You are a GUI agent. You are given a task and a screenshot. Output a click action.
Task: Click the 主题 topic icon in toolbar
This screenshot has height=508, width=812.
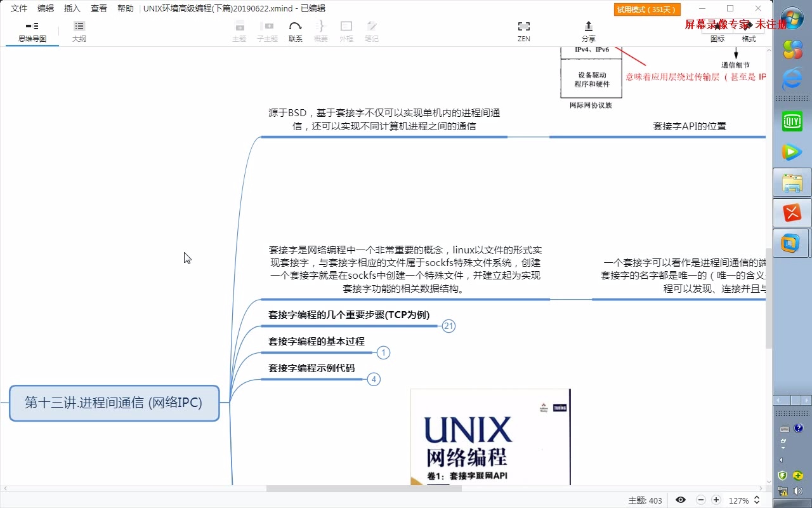[239, 29]
